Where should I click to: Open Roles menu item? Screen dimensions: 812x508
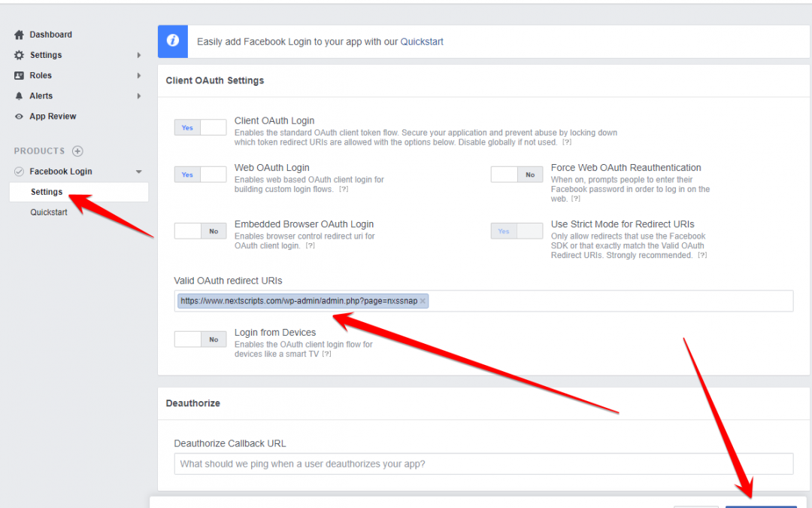pyautogui.click(x=41, y=76)
